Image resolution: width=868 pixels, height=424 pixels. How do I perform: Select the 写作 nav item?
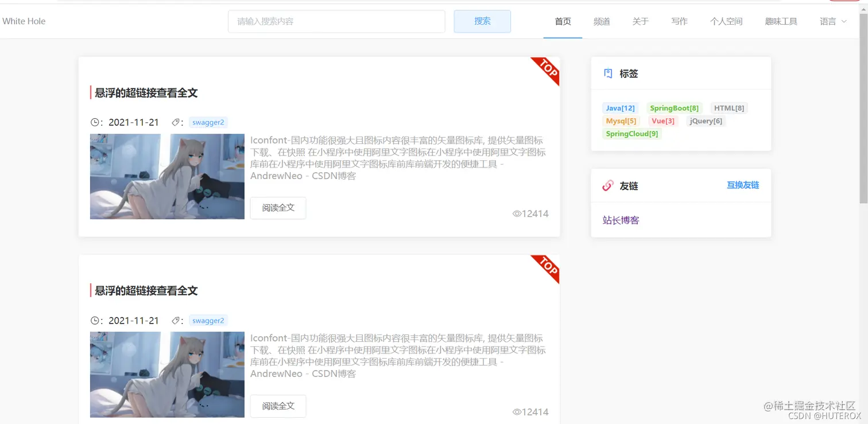pos(679,21)
